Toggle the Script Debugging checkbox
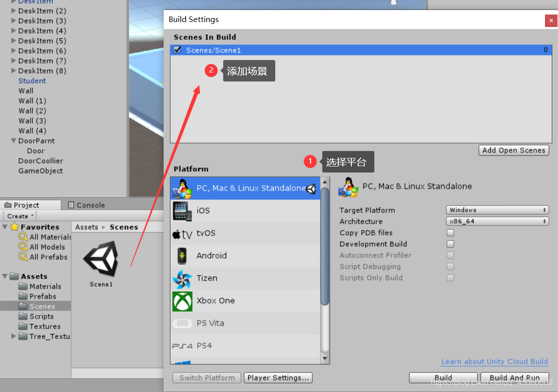The image size is (558, 392). tap(450, 266)
